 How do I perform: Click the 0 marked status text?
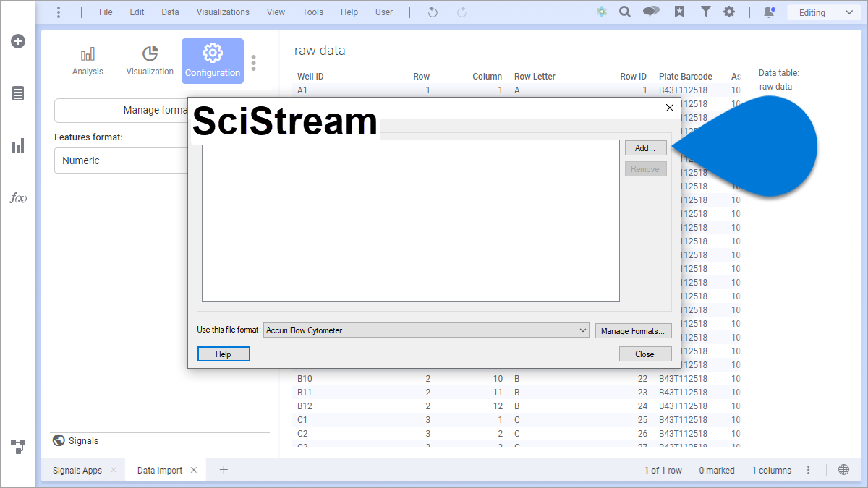(x=717, y=470)
